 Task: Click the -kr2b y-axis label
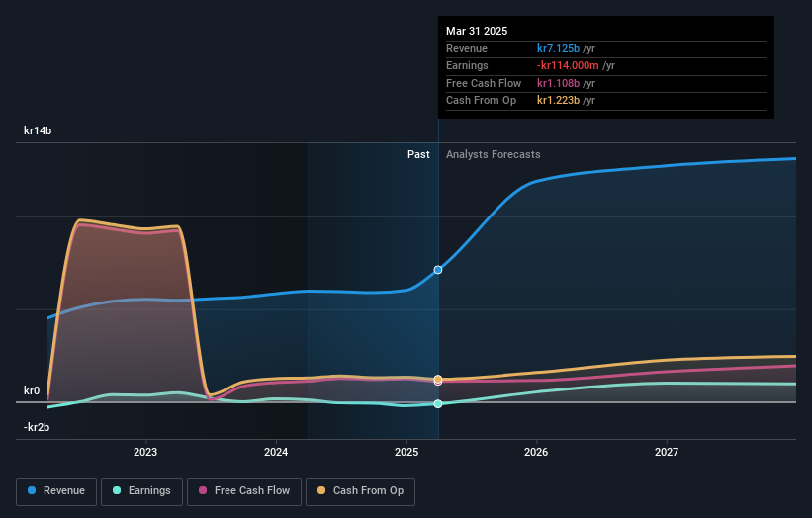pos(37,427)
